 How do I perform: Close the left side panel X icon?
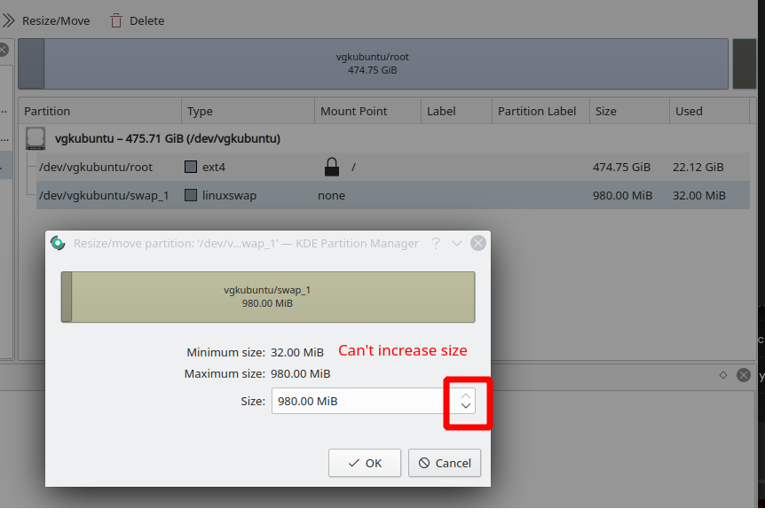tap(3, 50)
